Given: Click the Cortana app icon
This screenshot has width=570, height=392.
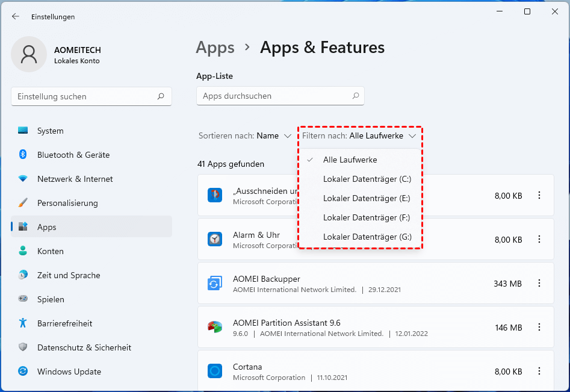Looking at the screenshot, I should point(215,371).
